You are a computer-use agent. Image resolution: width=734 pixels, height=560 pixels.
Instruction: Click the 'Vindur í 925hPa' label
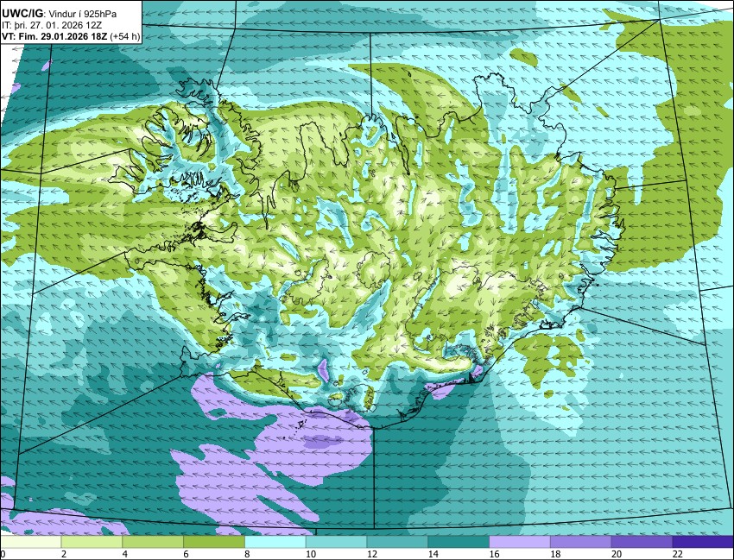point(83,14)
